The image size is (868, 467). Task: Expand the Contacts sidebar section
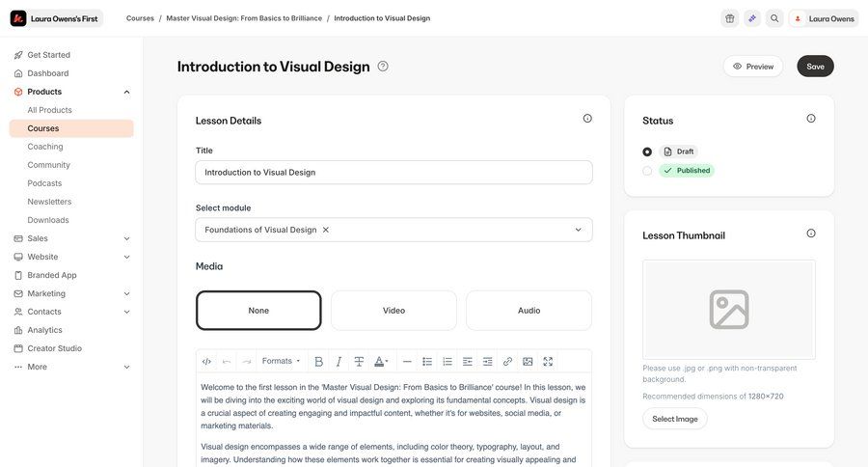pos(126,312)
